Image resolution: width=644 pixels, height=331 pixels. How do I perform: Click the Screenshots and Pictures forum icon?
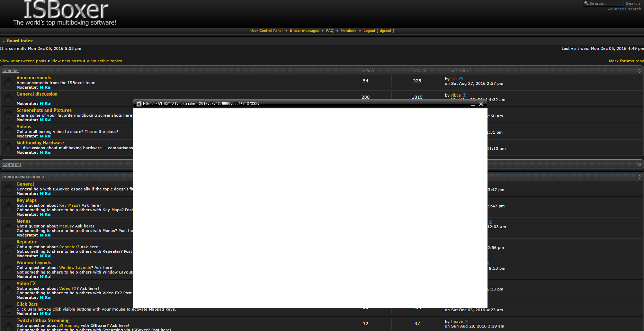tap(8, 115)
